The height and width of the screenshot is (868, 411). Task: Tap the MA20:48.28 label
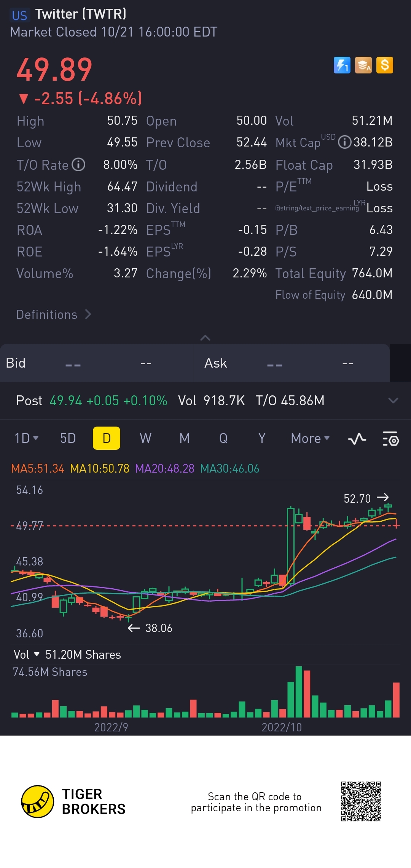click(165, 468)
